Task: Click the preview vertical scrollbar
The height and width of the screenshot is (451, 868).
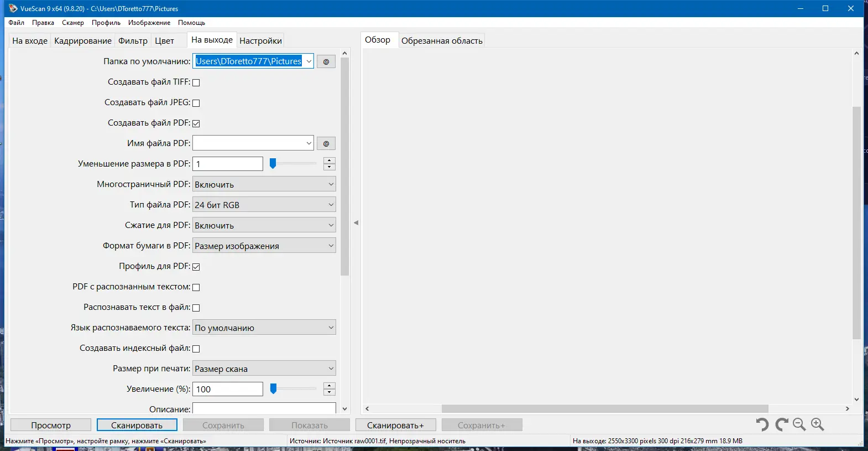Action: tap(856, 222)
